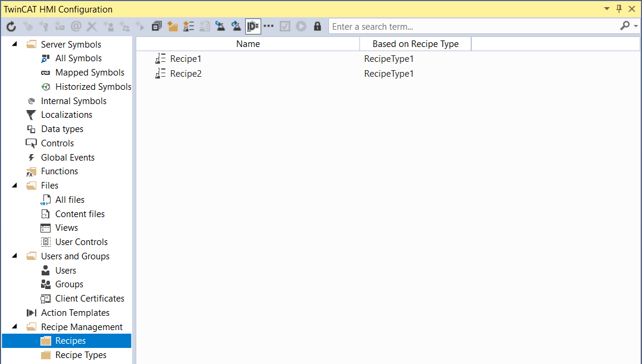
Task: Click the grayed new mapping link icon
Action: [x=59, y=27]
